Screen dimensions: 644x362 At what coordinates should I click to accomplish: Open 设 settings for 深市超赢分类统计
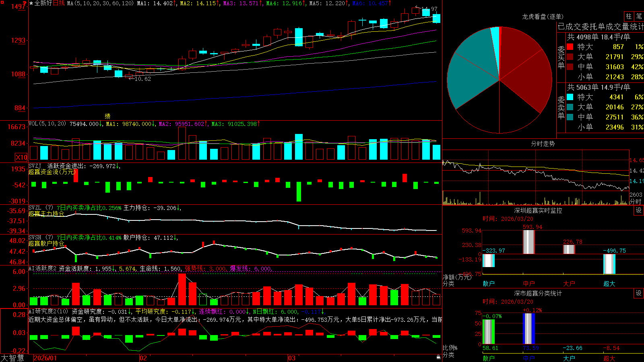pos(639,294)
